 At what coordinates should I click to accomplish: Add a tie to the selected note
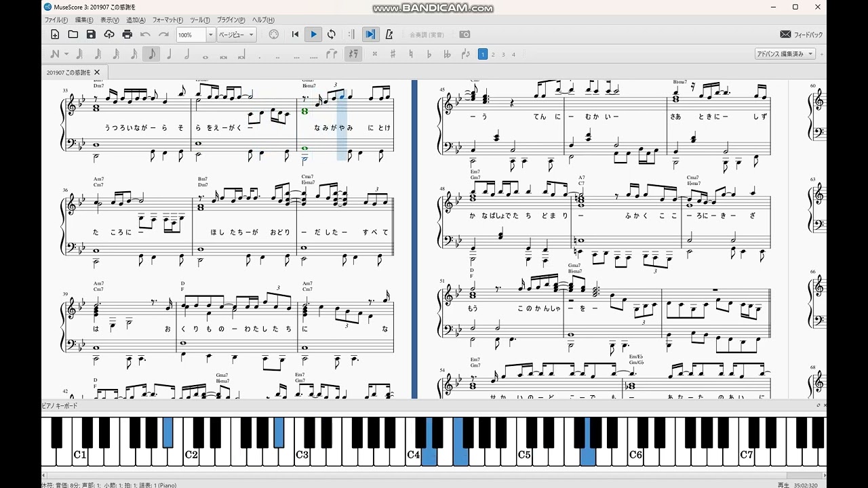point(332,54)
